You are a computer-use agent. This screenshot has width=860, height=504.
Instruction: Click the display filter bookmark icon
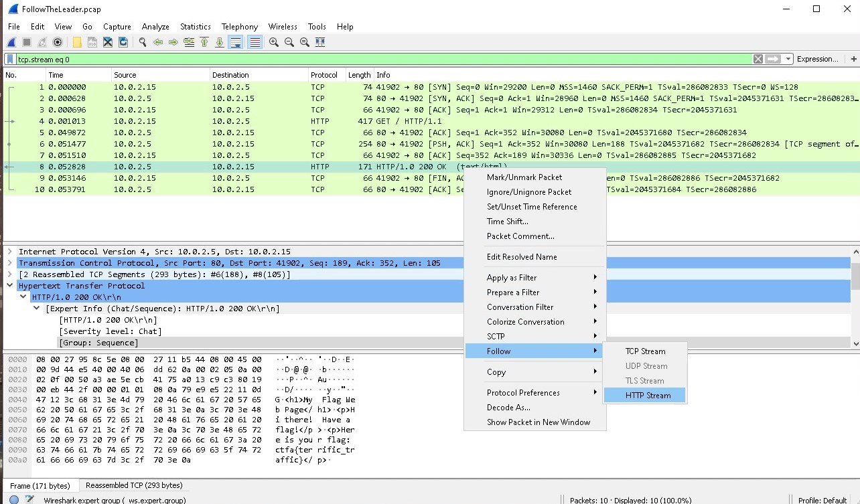(11, 59)
